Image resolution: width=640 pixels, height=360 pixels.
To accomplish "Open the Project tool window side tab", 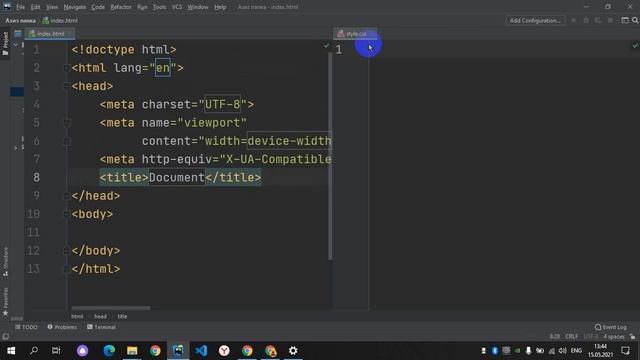I will (x=5, y=44).
